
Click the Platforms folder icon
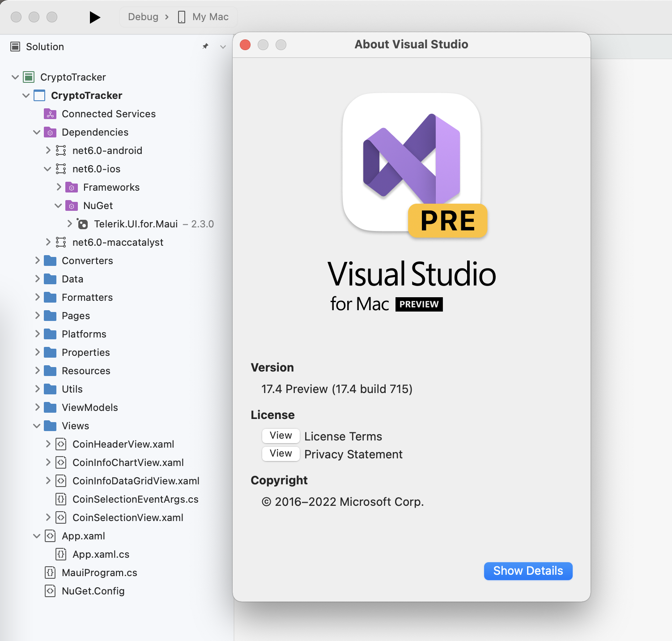50,334
